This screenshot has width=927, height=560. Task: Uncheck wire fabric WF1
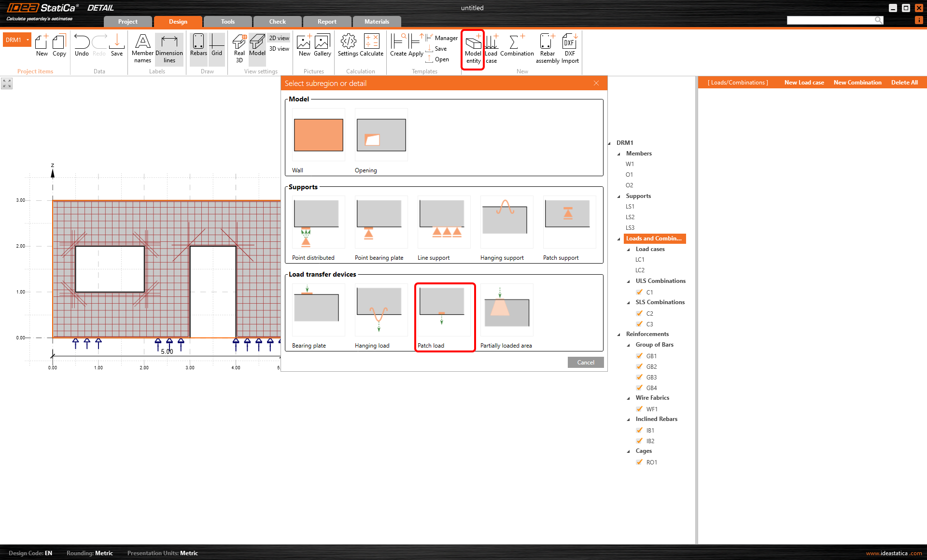[x=640, y=409]
